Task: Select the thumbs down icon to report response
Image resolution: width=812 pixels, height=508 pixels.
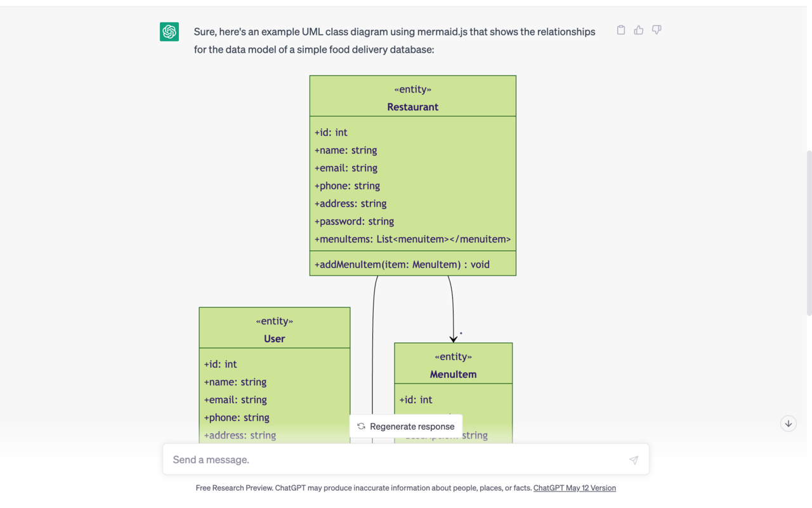Action: coord(656,30)
